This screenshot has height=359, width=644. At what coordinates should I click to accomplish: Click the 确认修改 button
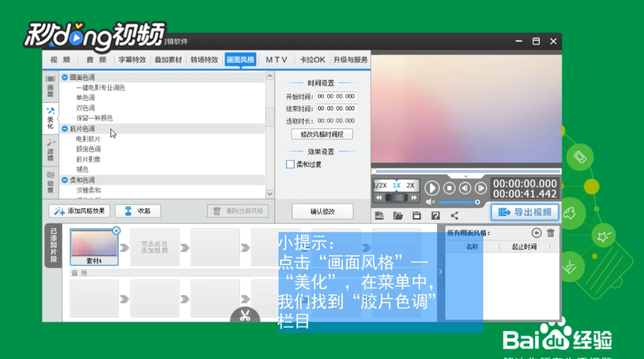coord(322,212)
